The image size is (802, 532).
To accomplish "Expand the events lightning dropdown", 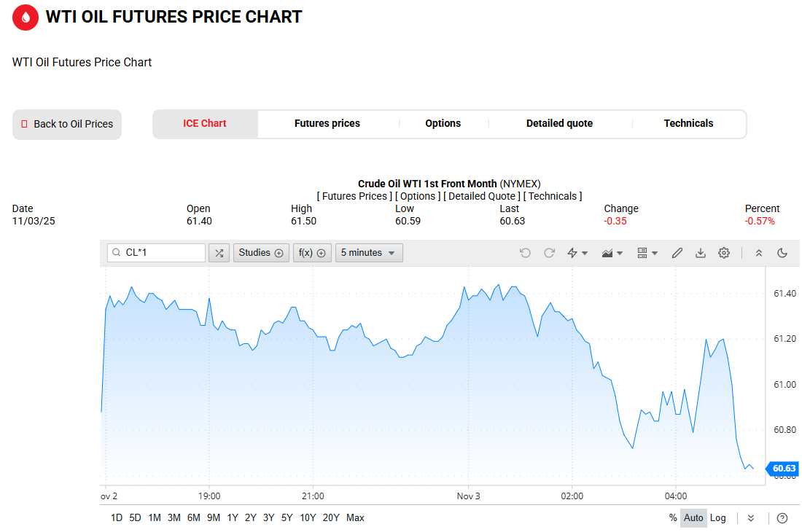I will [577, 253].
